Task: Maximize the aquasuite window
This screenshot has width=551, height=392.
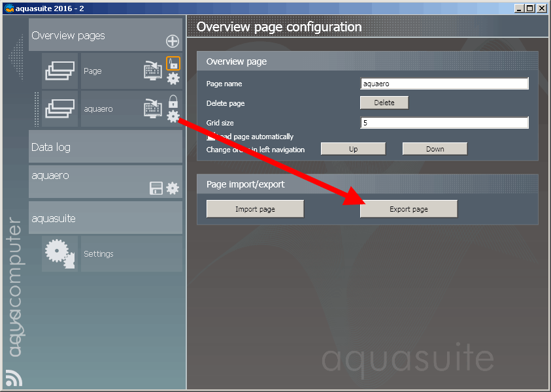Action: point(530,8)
